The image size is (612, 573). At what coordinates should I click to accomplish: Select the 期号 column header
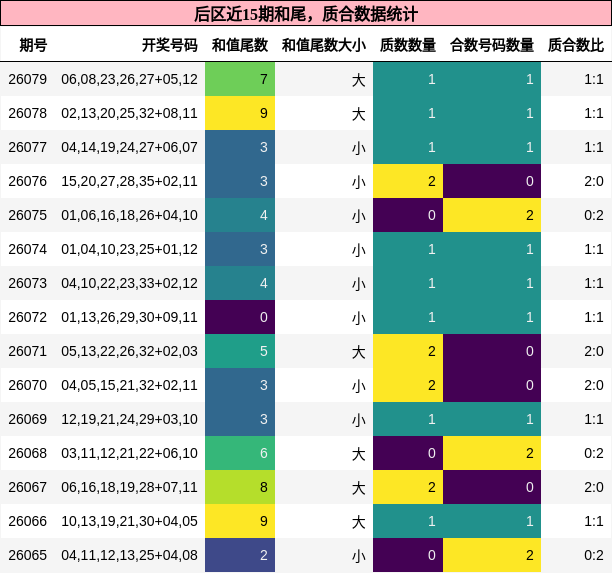(x=33, y=45)
